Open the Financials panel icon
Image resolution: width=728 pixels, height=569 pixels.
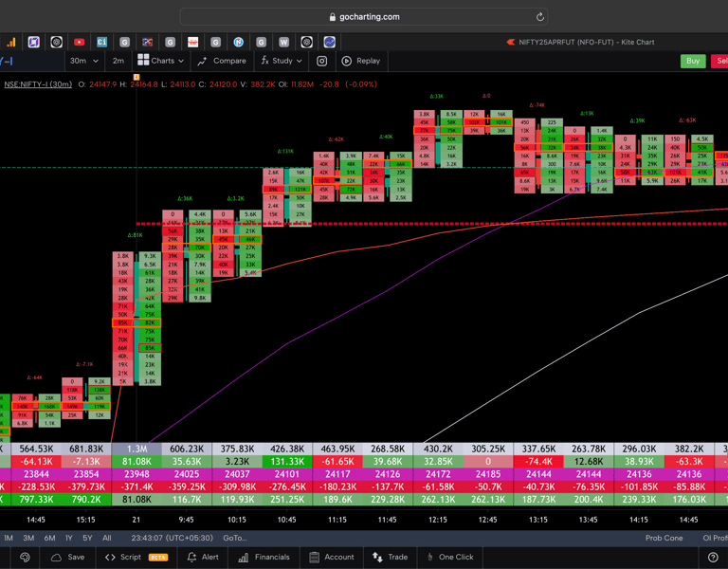coord(244,557)
